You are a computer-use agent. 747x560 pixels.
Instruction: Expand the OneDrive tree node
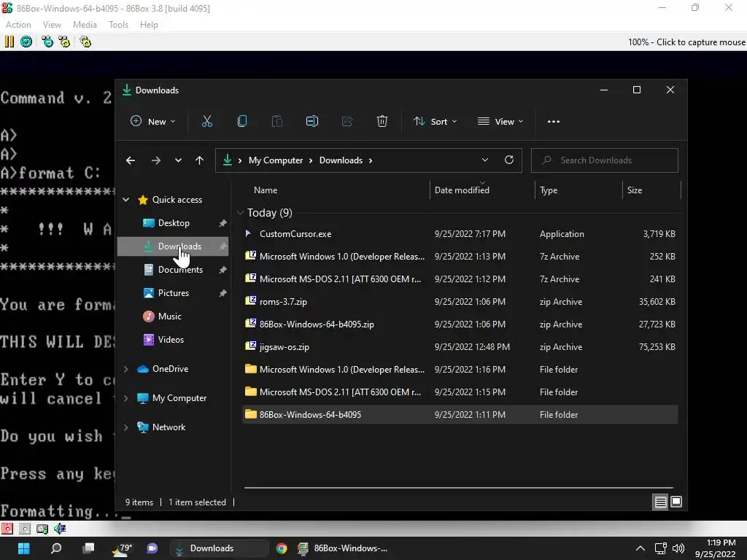[x=125, y=369]
